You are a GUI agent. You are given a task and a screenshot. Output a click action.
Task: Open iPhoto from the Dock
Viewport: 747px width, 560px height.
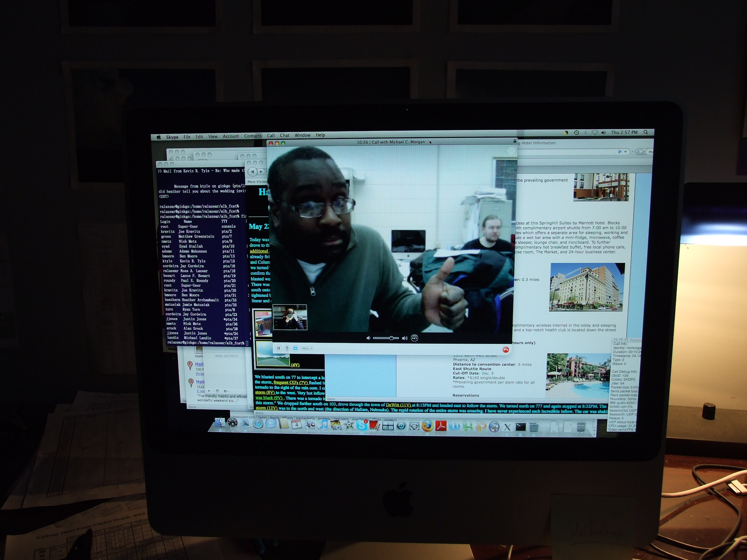coord(336,425)
